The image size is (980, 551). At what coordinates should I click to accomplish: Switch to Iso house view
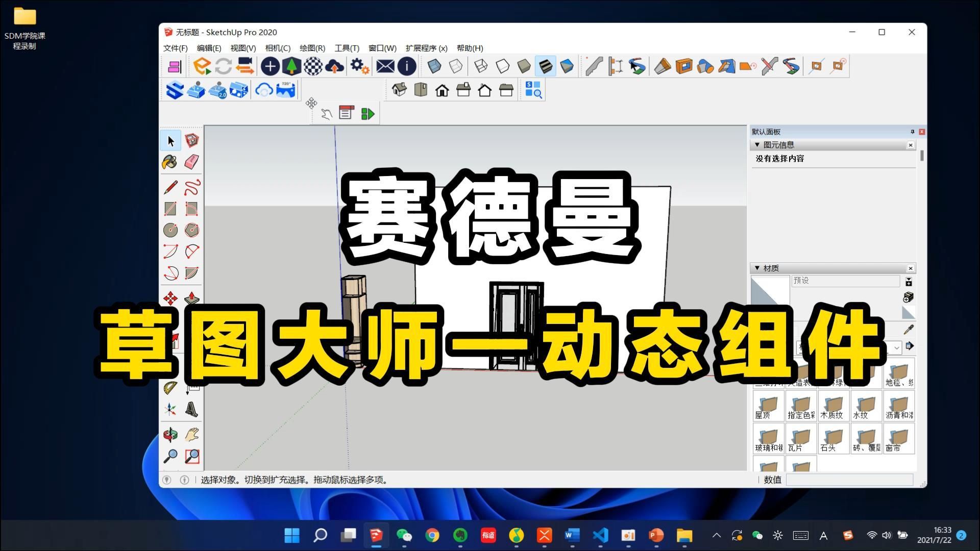tap(399, 90)
